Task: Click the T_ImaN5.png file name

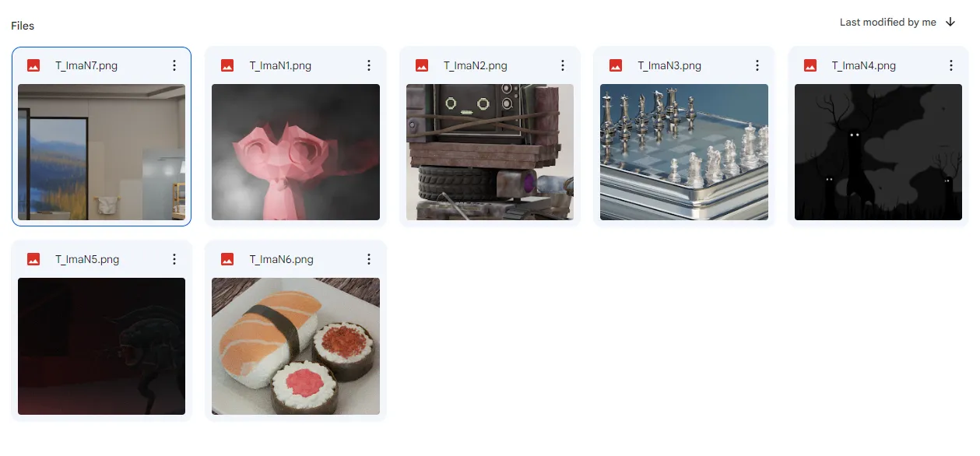Action: tap(87, 259)
